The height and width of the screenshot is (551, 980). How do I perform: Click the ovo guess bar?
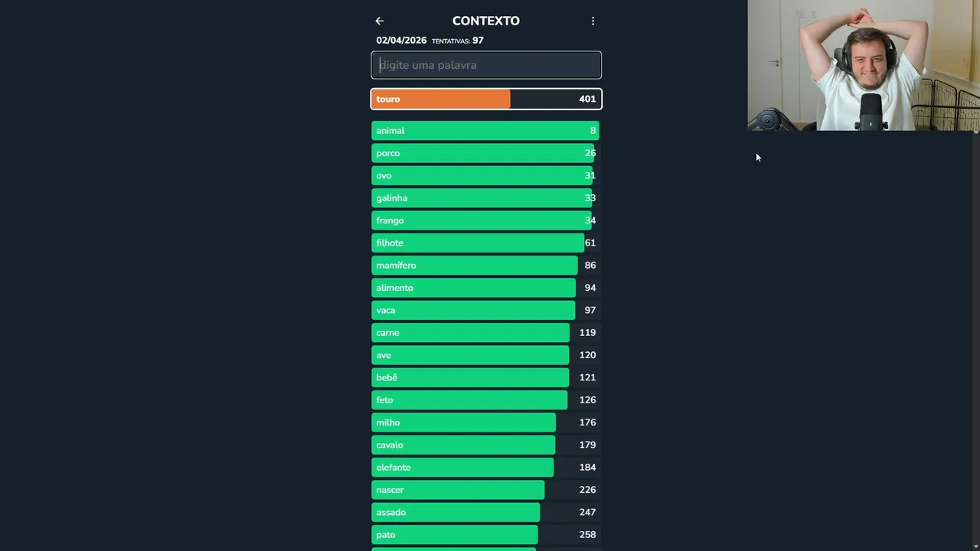[x=486, y=175]
